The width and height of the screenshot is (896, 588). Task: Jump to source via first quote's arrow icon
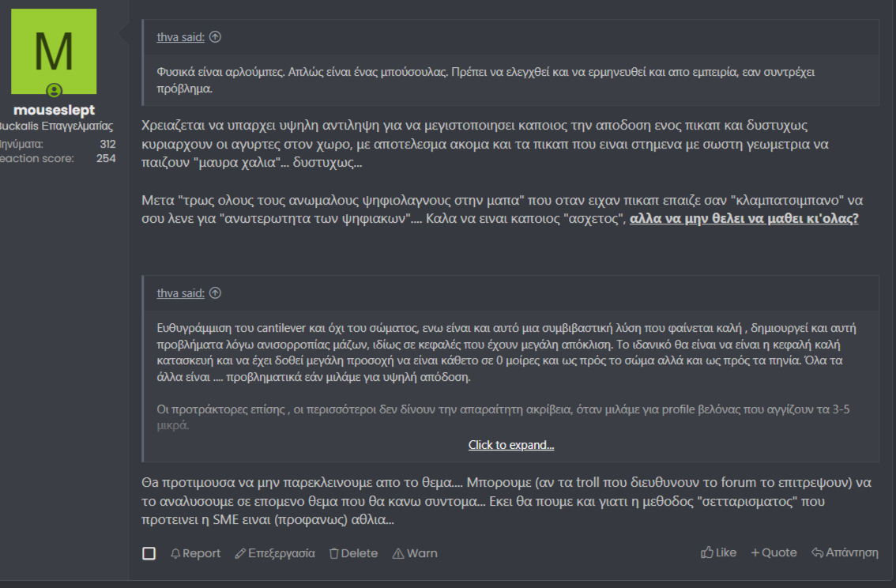point(216,37)
